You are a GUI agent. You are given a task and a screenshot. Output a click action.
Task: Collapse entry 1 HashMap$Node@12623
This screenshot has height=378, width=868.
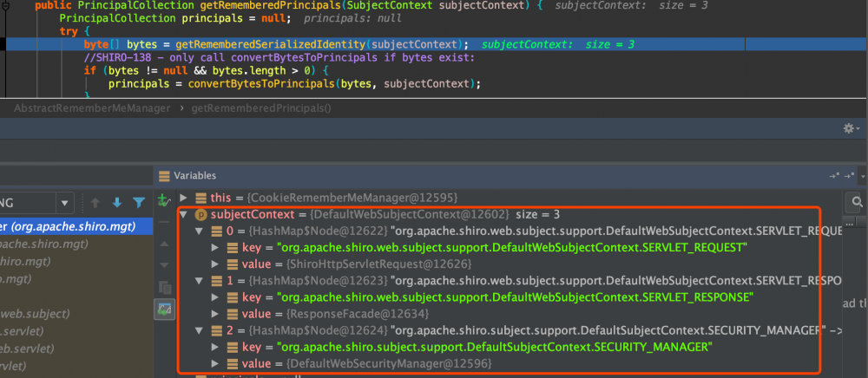point(200,281)
